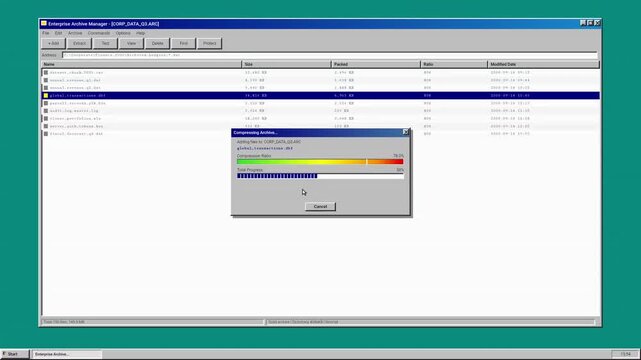Open the Help menu
Screen dimensions: 641x360
click(x=141, y=33)
